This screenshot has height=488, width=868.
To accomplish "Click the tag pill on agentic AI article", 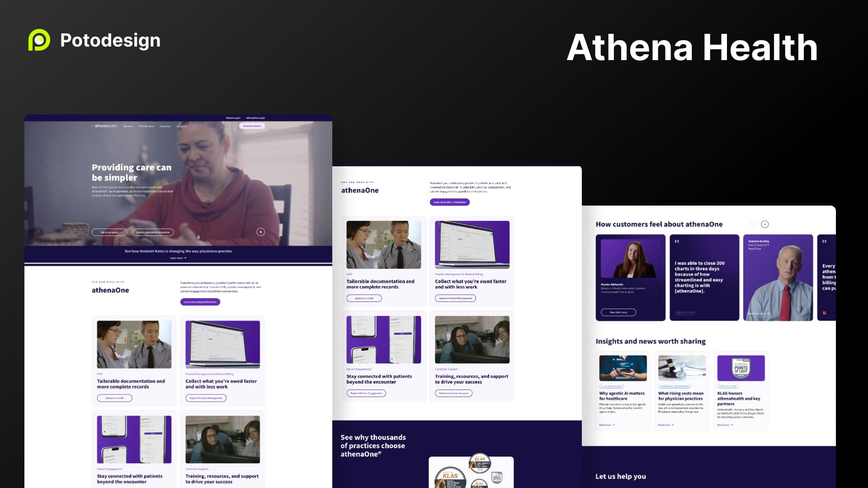I will [x=611, y=386].
